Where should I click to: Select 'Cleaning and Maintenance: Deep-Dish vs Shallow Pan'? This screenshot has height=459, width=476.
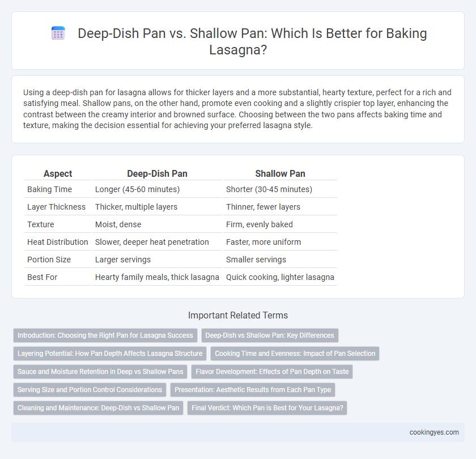click(x=98, y=408)
